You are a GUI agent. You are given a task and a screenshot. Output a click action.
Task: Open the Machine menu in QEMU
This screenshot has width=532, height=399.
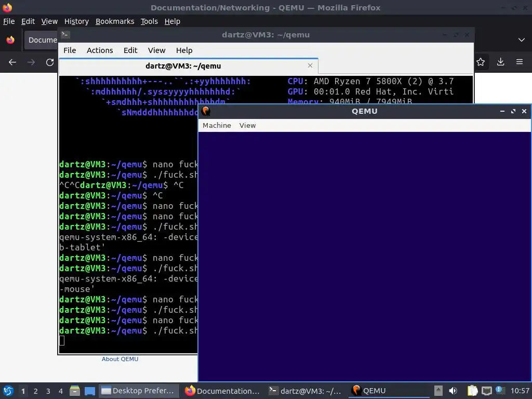point(217,125)
